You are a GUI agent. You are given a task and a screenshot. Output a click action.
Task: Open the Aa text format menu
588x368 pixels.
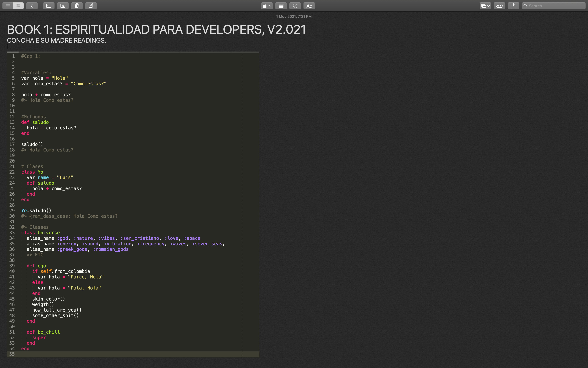tap(309, 6)
